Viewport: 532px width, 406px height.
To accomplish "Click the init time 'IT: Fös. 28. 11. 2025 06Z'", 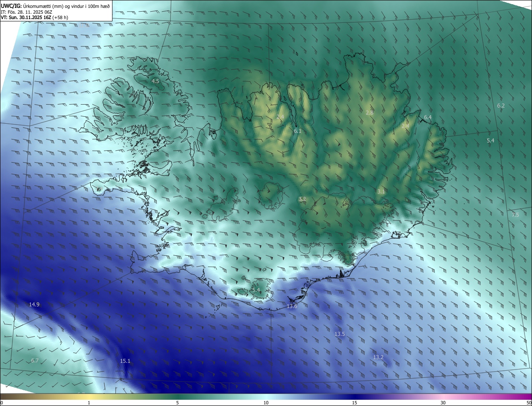I will pyautogui.click(x=27, y=12).
